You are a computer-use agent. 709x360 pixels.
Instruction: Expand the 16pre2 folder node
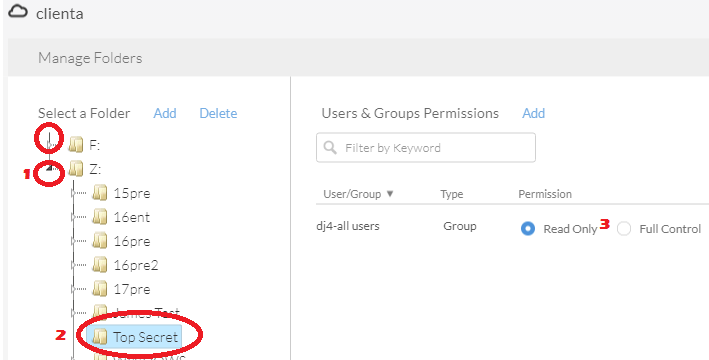click(x=73, y=265)
